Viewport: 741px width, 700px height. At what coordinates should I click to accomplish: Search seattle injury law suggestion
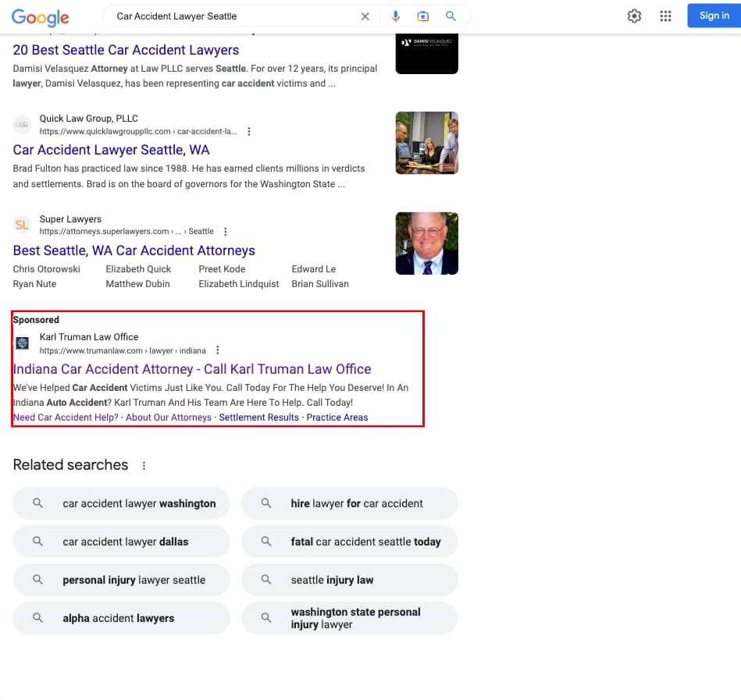(350, 580)
